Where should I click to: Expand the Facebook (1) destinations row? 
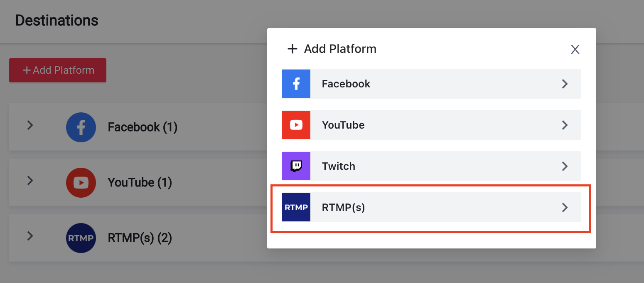[30, 125]
